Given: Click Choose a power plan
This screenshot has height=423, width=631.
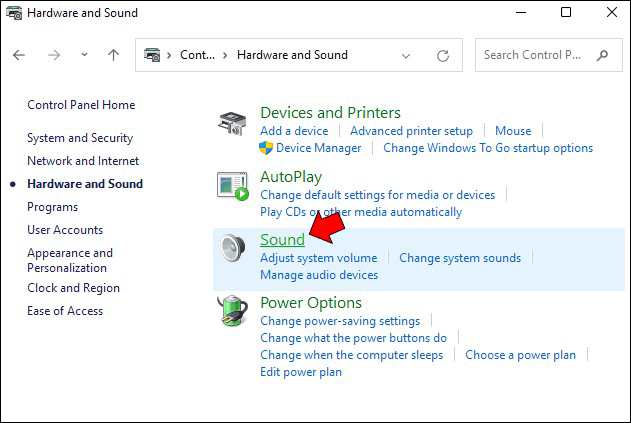Looking at the screenshot, I should (520, 355).
